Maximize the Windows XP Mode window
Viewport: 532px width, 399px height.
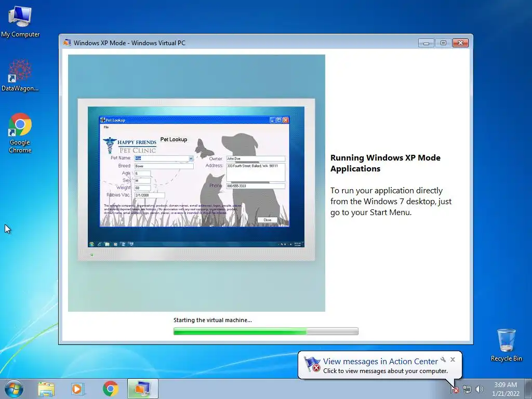click(x=443, y=43)
